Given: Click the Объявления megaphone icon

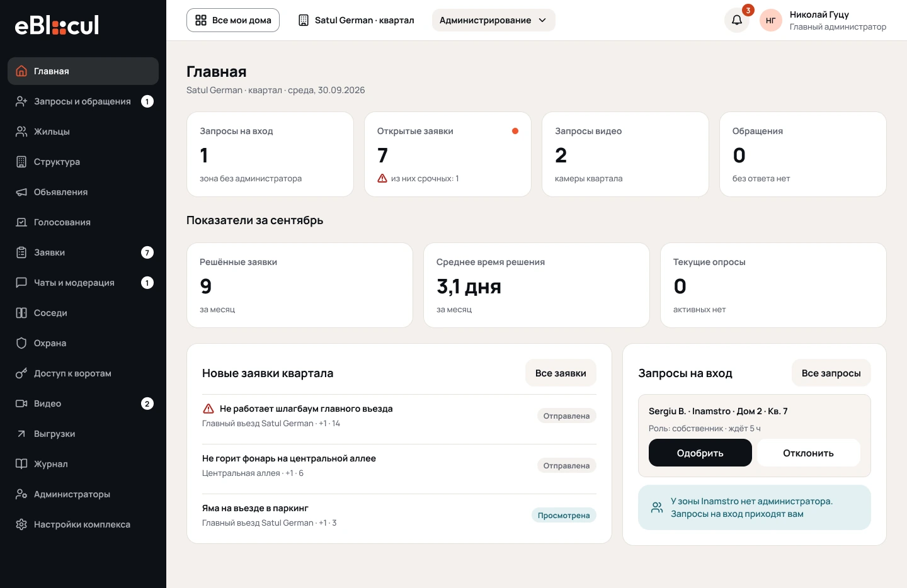Looking at the screenshot, I should 21,192.
